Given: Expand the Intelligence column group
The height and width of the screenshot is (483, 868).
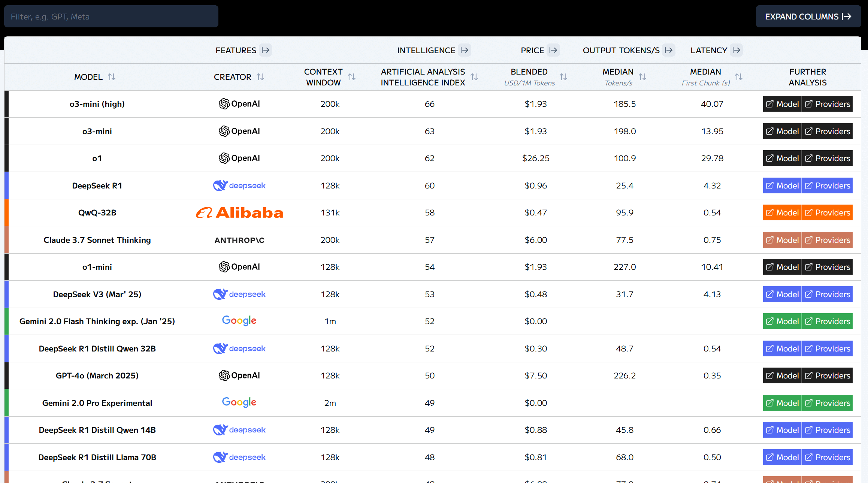Looking at the screenshot, I should click(x=465, y=50).
